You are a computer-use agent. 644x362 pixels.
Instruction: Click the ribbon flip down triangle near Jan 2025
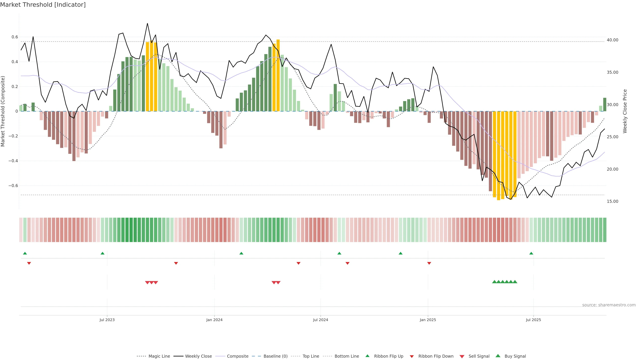coord(429,263)
